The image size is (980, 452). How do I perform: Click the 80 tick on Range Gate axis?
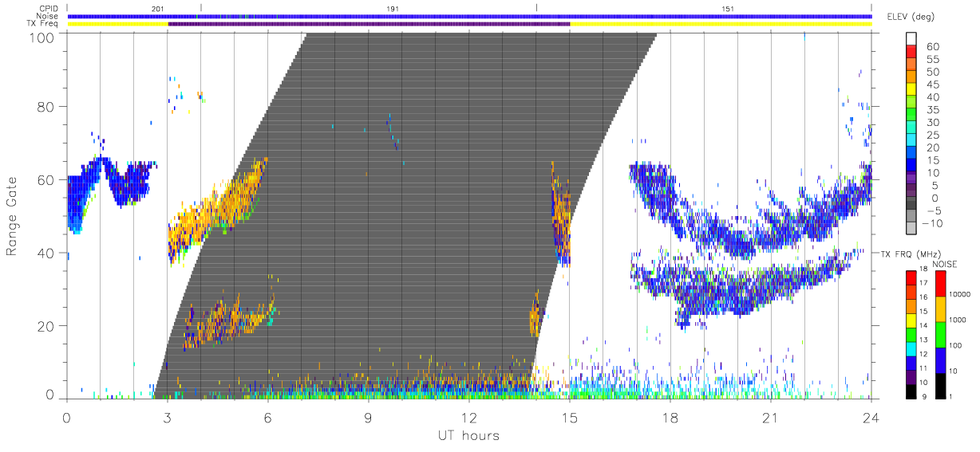coord(45,106)
